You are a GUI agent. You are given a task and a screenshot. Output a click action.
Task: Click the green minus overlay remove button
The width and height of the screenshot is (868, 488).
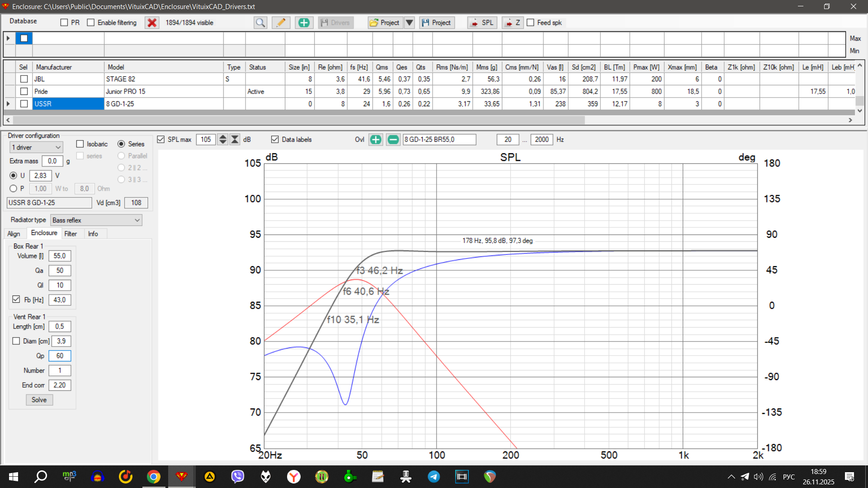[393, 140]
